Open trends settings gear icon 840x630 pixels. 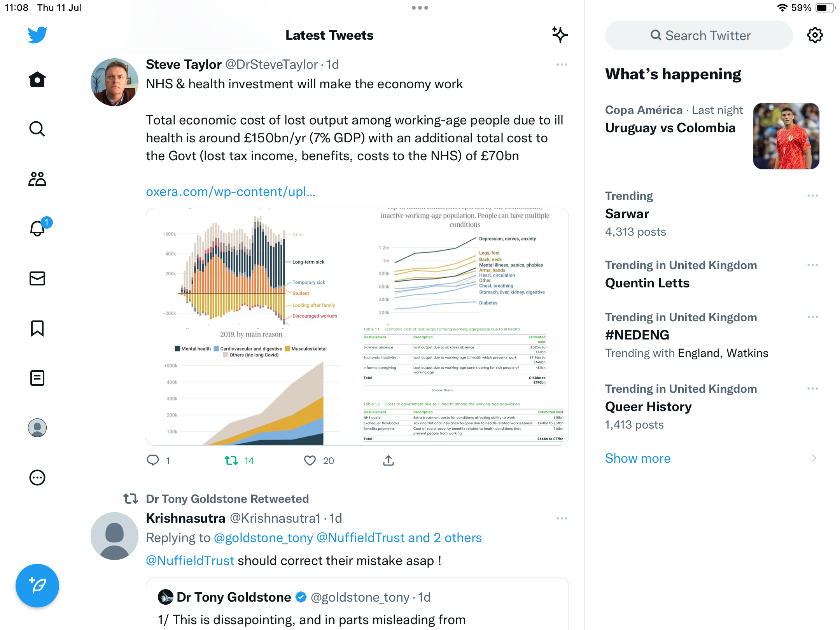[815, 35]
